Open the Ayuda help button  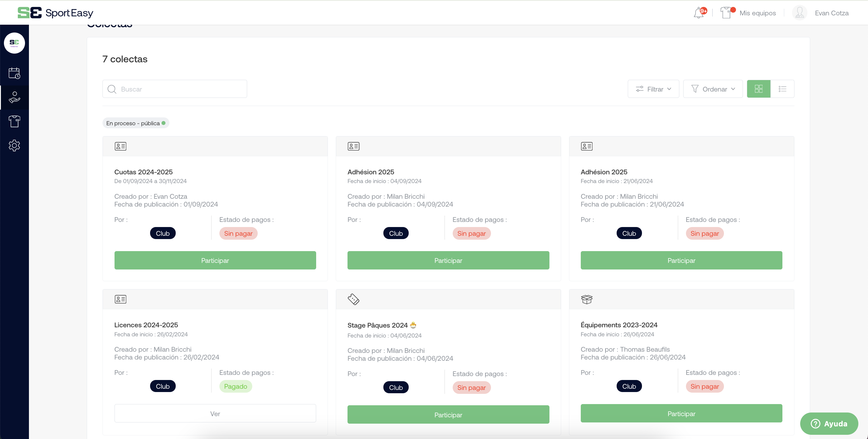[829, 424]
